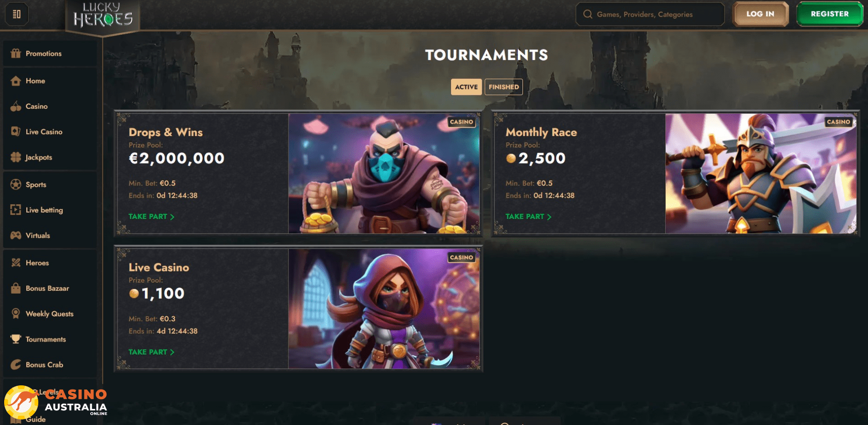
Task: Click the Log In button
Action: tap(761, 14)
